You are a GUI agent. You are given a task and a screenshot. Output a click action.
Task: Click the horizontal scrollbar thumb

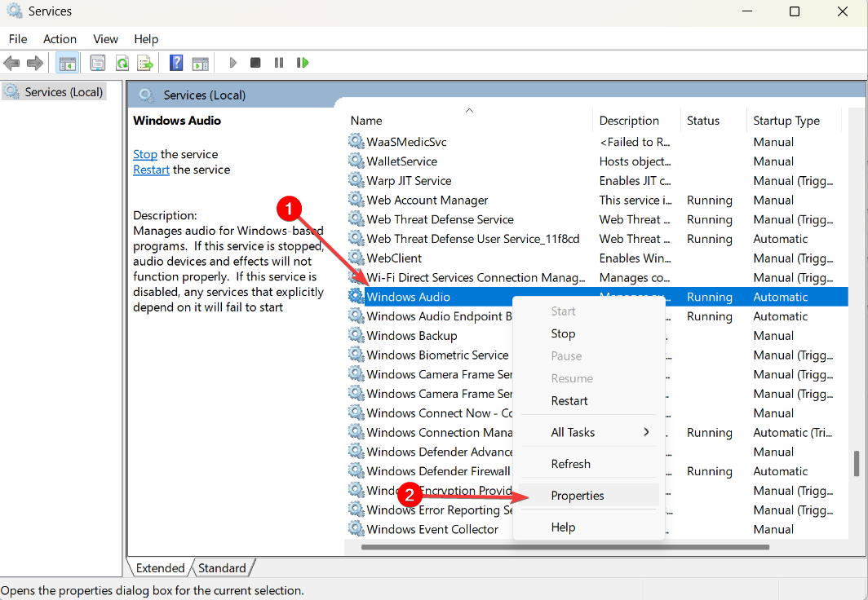click(565, 548)
